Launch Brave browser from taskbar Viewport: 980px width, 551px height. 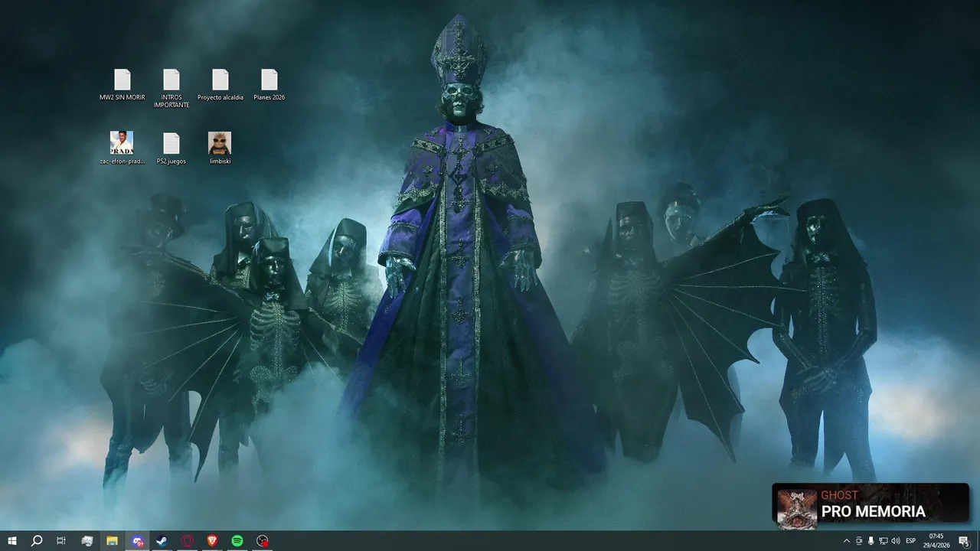[212, 541]
